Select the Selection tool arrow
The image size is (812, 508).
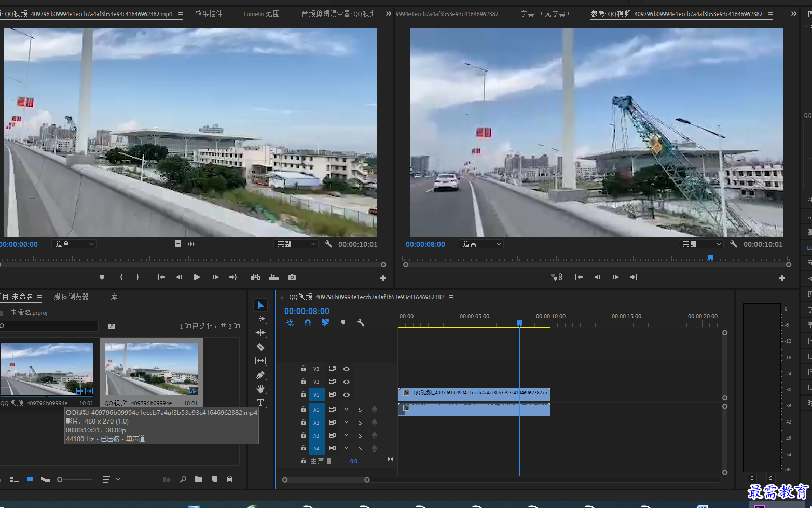click(260, 305)
